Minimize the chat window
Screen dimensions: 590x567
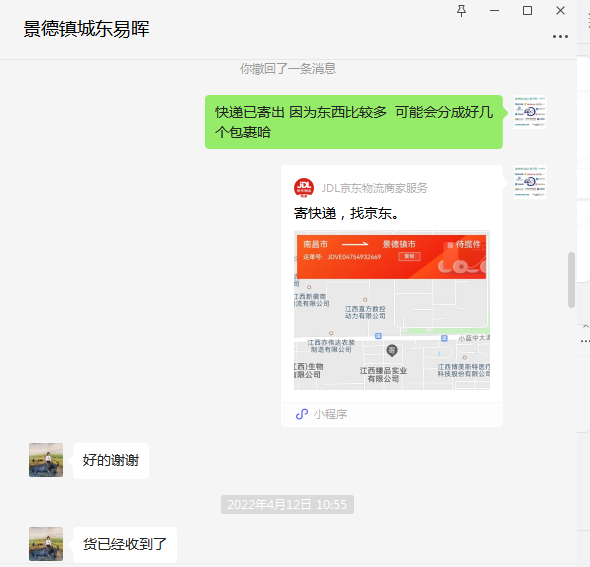coord(494,11)
